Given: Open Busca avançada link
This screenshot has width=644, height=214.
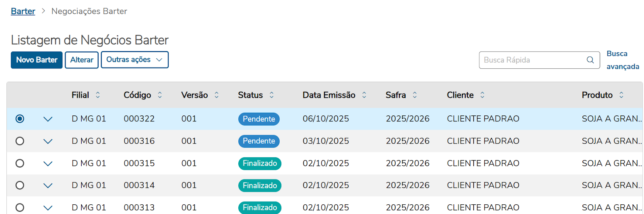Looking at the screenshot, I should (x=622, y=60).
